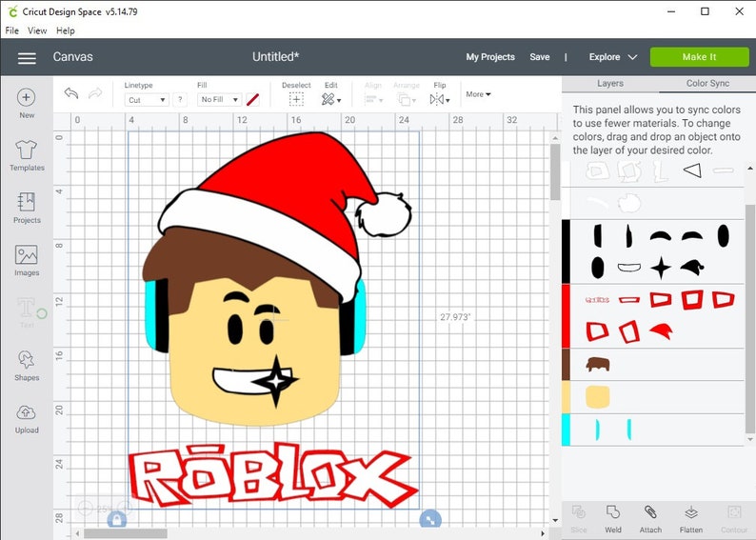
Task: Open My Projects
Action: point(489,57)
